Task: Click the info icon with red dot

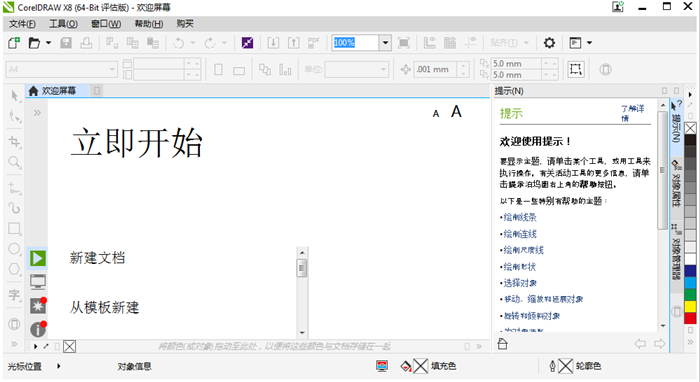Action: coord(38,329)
